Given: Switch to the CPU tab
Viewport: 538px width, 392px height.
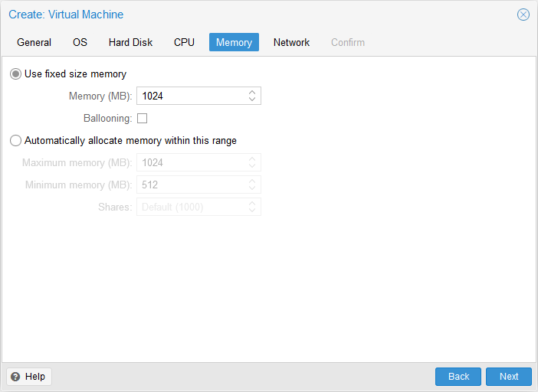Looking at the screenshot, I should (184, 43).
